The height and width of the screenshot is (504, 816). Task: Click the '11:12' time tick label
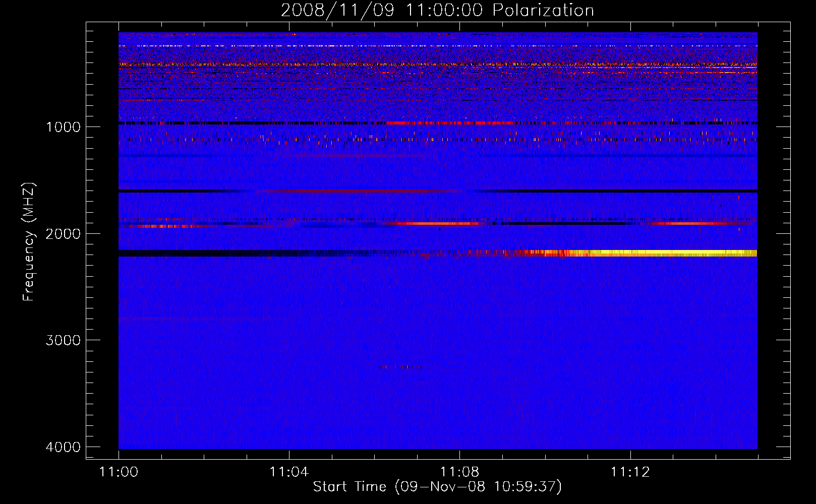pos(630,472)
